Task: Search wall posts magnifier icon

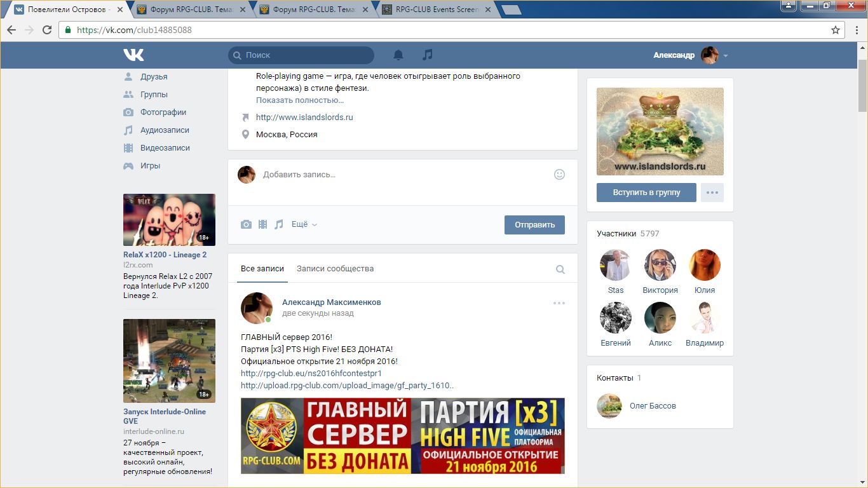Action: (x=560, y=269)
